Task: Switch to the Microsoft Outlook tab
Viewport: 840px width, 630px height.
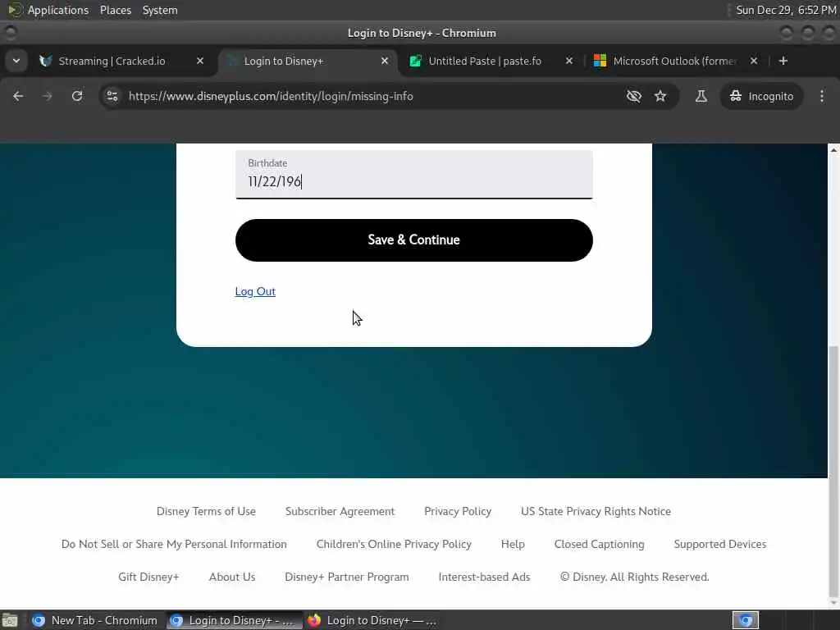Action: pos(674,61)
